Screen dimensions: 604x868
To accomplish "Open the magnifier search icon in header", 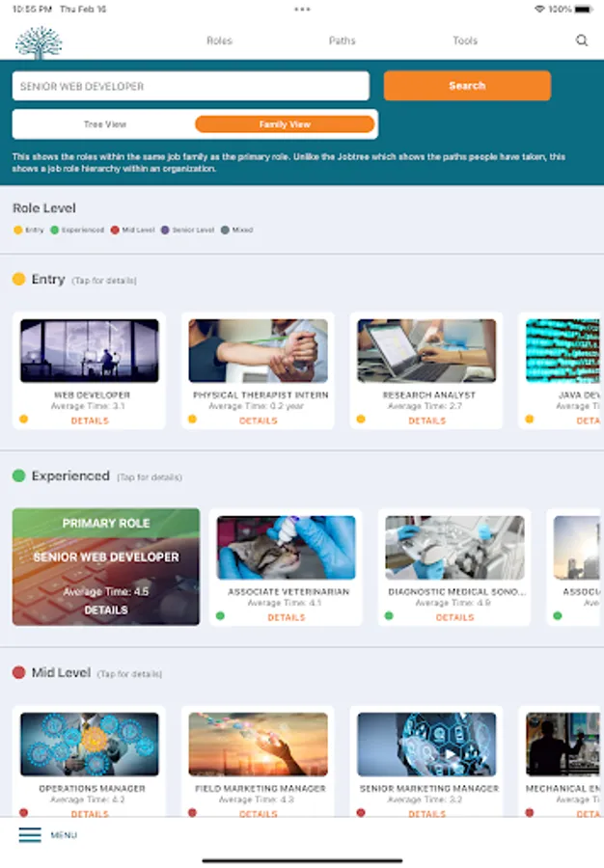I will tap(581, 41).
